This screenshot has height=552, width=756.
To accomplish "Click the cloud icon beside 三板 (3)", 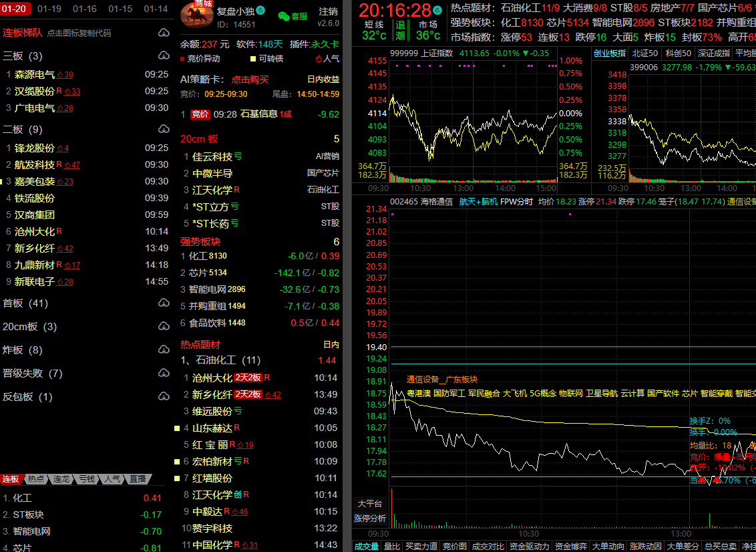I will point(164,55).
